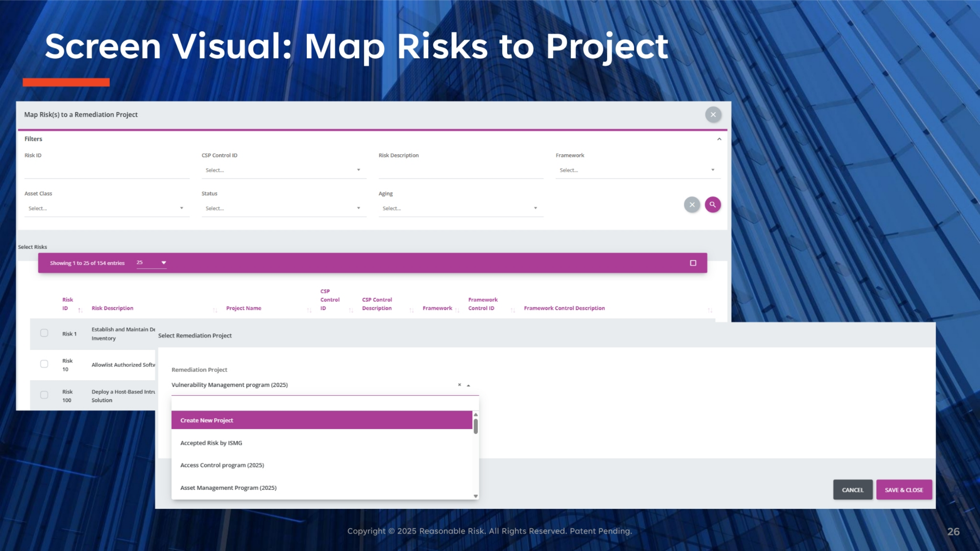
Task: Clear filters with the gray X icon
Action: [692, 204]
